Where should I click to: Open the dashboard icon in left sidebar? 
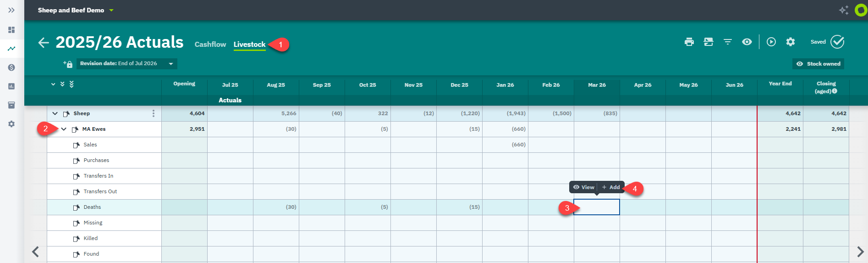point(11,30)
